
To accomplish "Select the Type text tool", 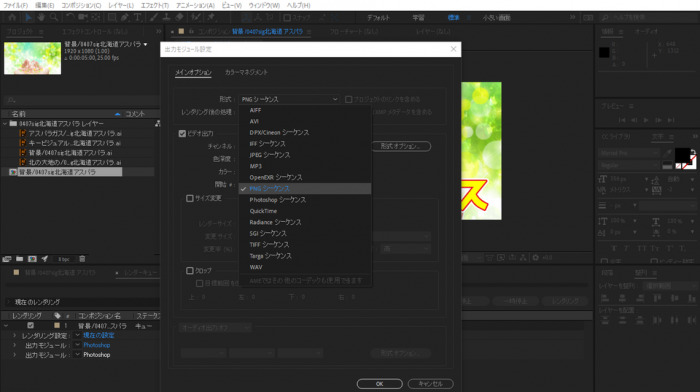I will (x=138, y=17).
